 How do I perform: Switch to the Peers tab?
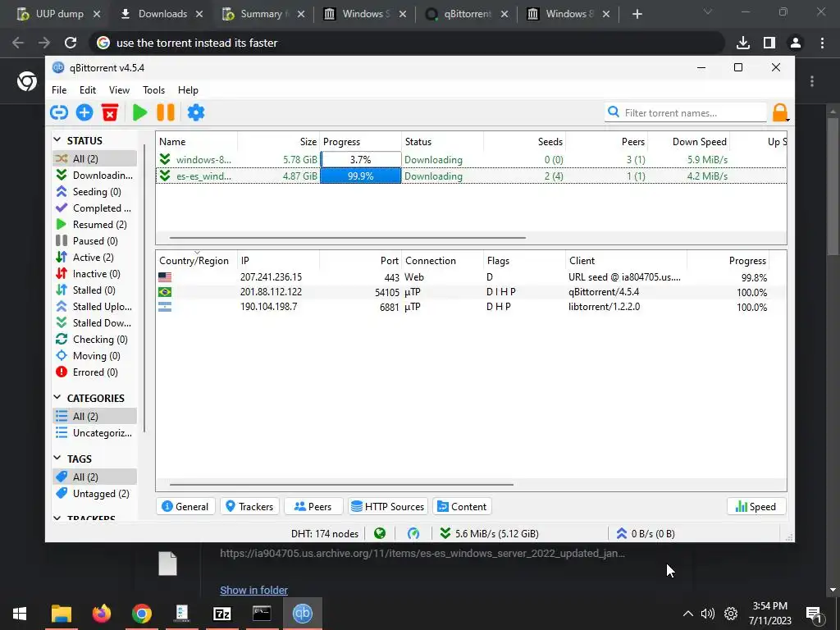point(313,506)
